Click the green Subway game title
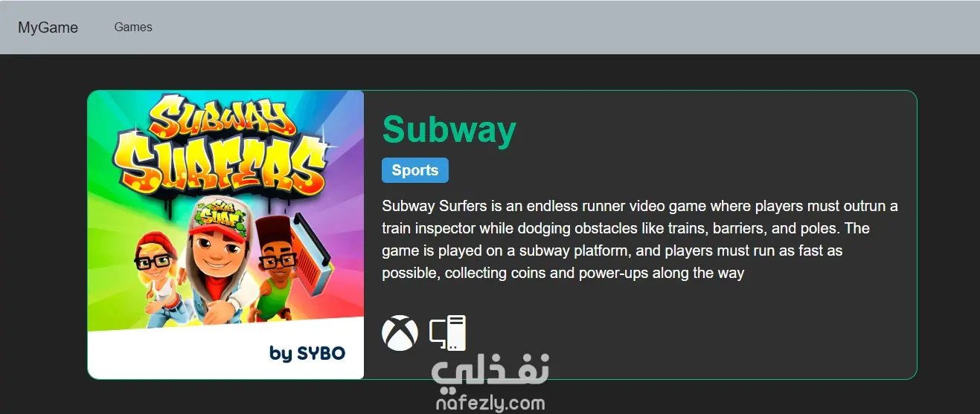 point(449,129)
